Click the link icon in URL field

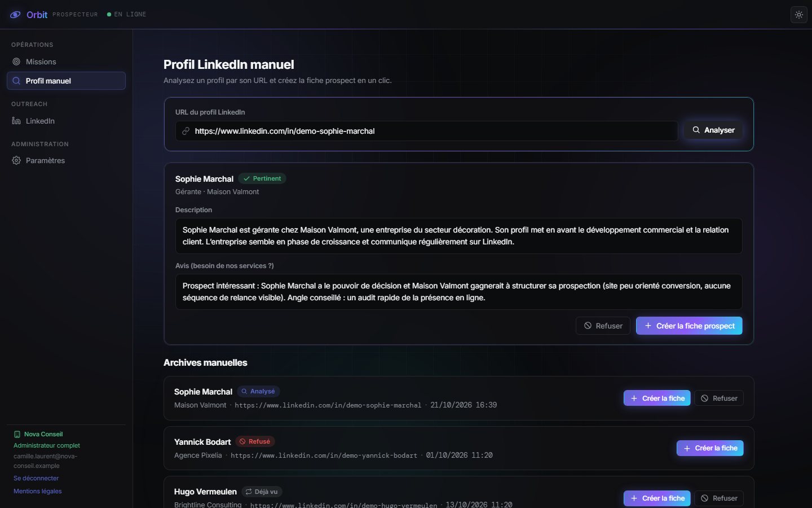186,131
